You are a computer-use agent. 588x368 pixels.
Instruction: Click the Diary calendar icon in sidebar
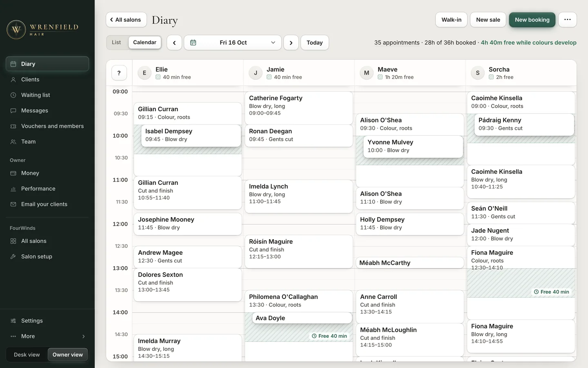(13, 64)
